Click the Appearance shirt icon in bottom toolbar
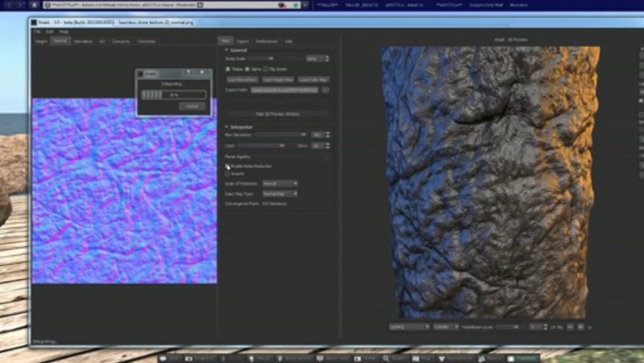644x363 pixels. coord(442,358)
